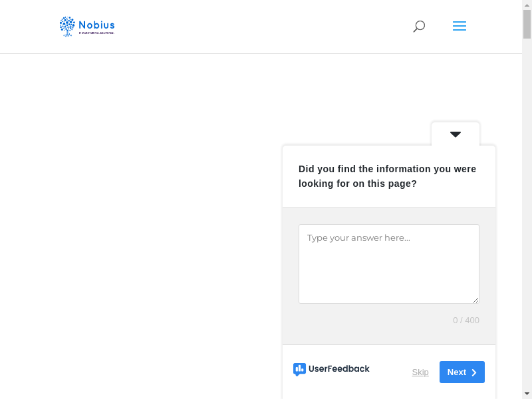Click the scrollbar down arrow
This screenshot has width=532, height=399.
click(527, 393)
